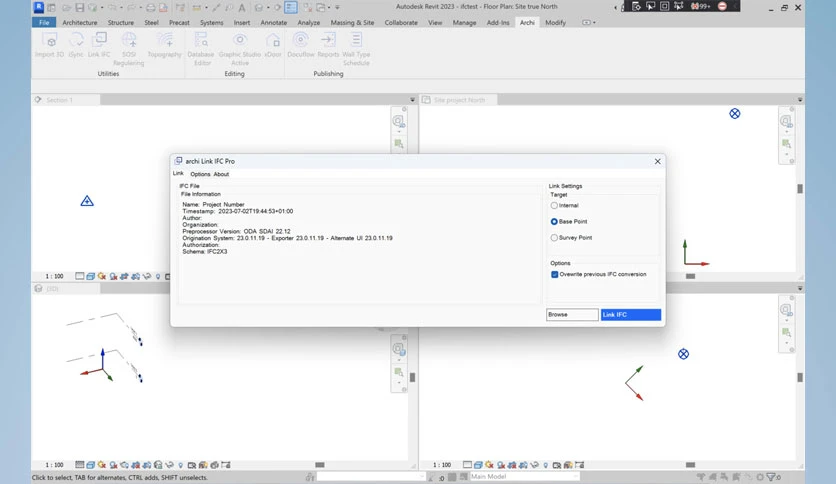
Task: Switch to the Annotate ribbon tab
Action: tap(274, 22)
